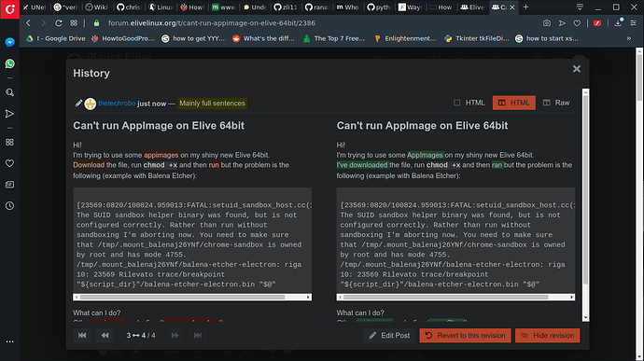Switch to the Who tab
The height and width of the screenshot is (361, 644).
coord(347,7)
